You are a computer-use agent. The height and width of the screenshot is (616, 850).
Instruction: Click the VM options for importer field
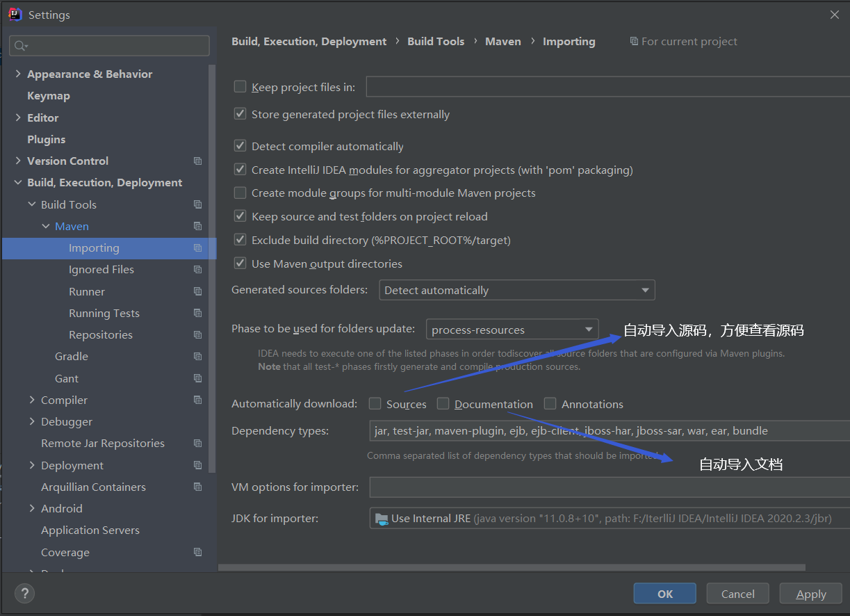click(609, 487)
